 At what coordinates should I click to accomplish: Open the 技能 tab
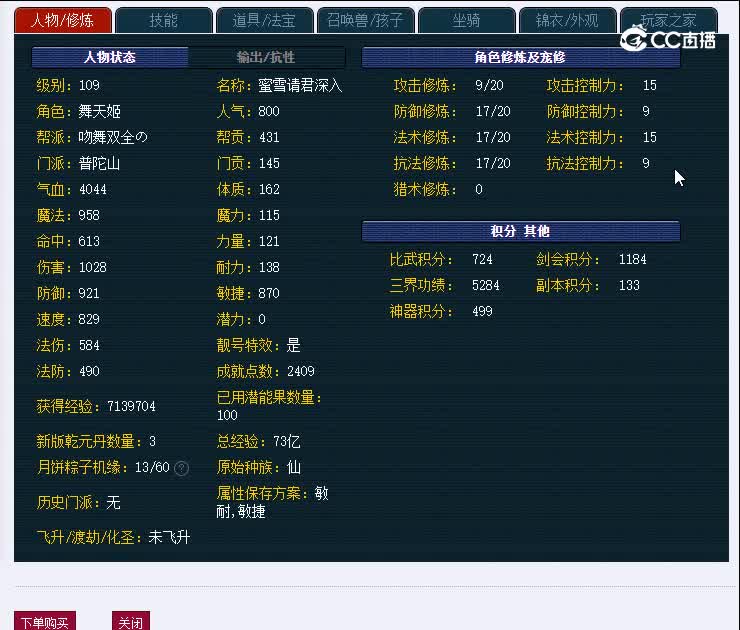click(x=164, y=20)
